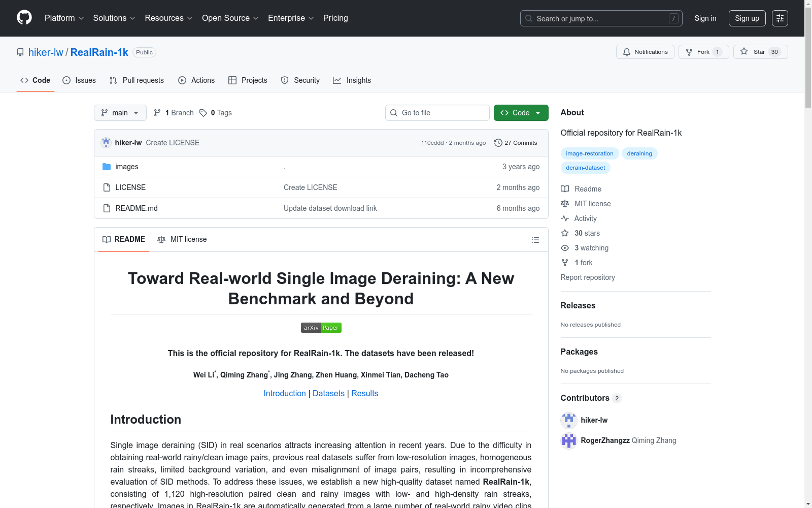Switch to the Insights tab
The height and width of the screenshot is (508, 812).
click(352, 80)
